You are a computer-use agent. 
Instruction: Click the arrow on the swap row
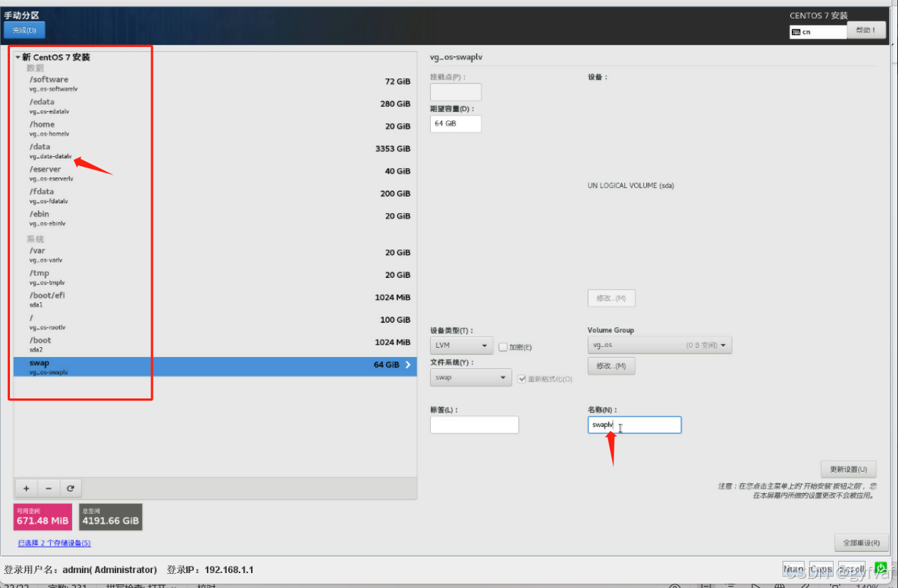pos(409,364)
